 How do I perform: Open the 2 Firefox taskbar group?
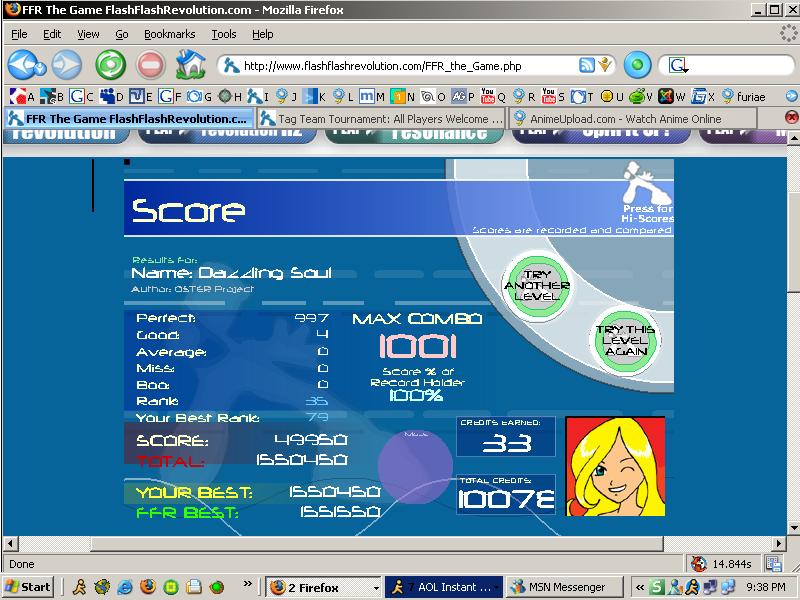323,587
